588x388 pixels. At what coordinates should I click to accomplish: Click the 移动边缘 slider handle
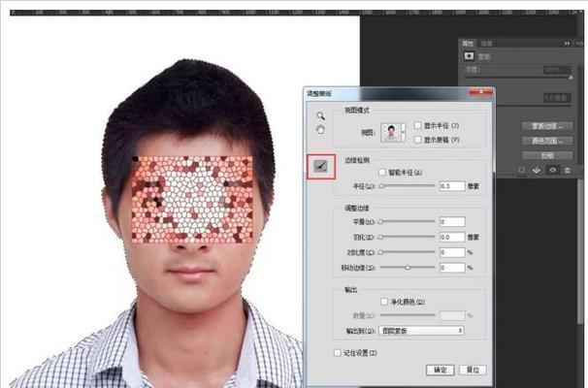(x=408, y=268)
